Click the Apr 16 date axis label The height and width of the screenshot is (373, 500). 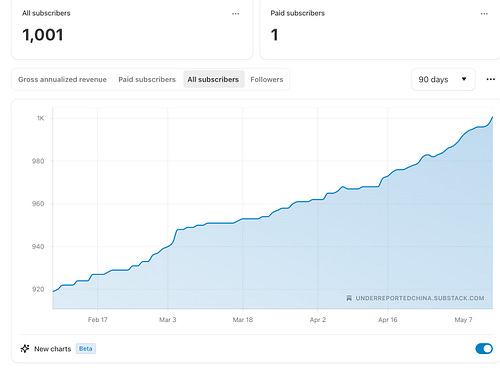[x=388, y=320]
